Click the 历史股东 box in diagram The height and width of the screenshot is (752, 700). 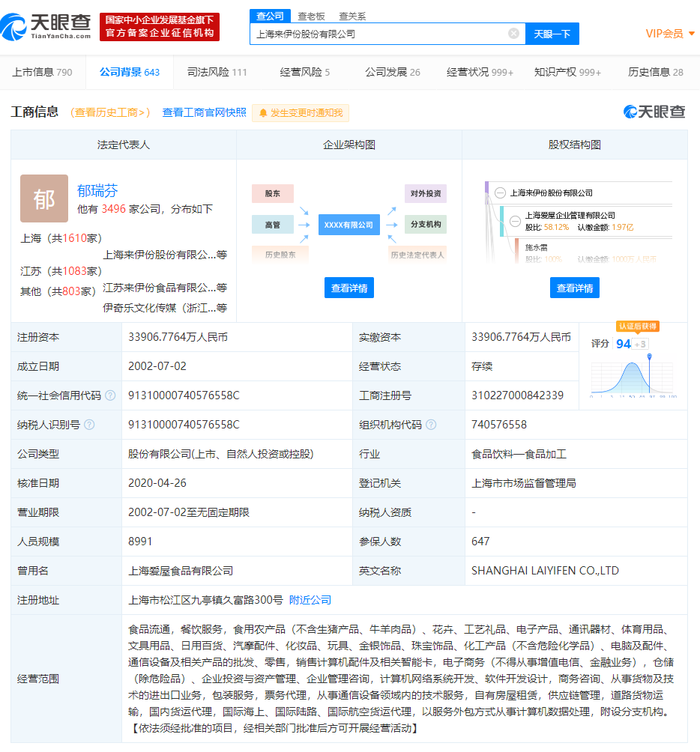coord(280,255)
